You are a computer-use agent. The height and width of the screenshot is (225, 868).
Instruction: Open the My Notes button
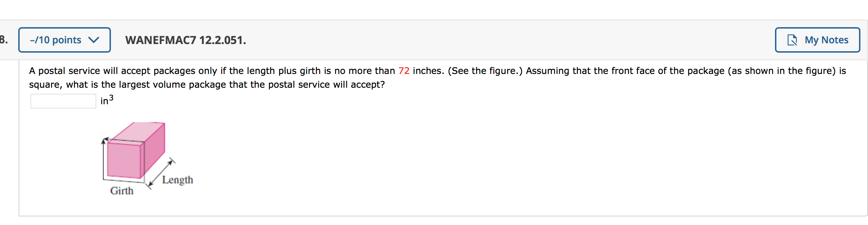click(817, 40)
